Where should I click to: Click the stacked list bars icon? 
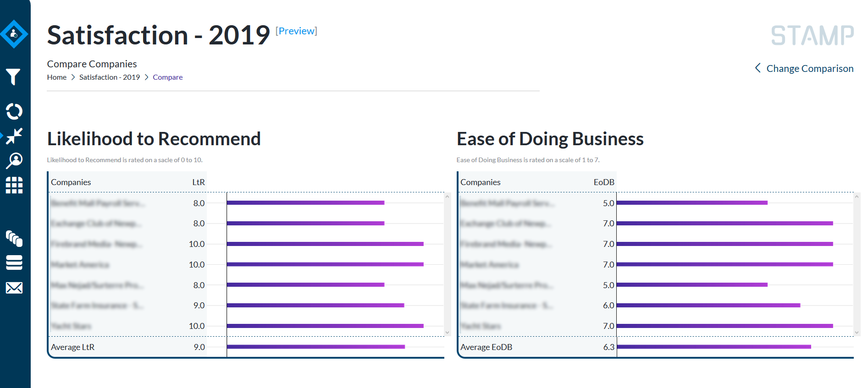[x=14, y=262]
